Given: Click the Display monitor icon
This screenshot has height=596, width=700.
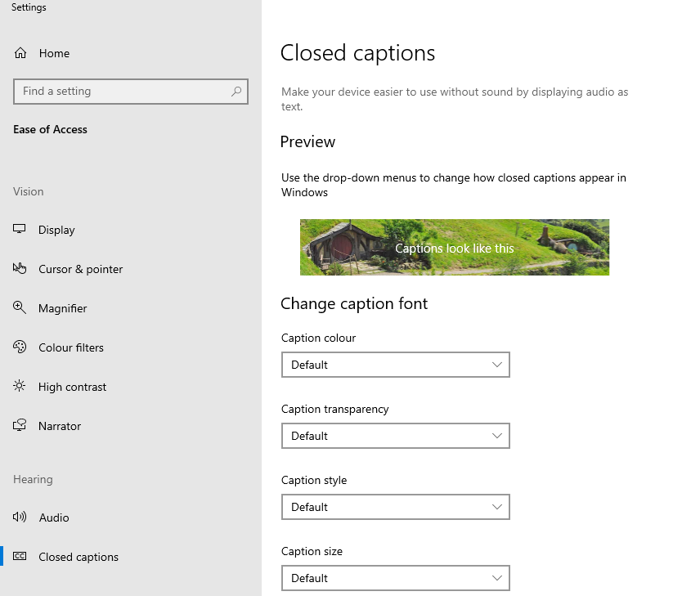Looking at the screenshot, I should click(x=19, y=229).
